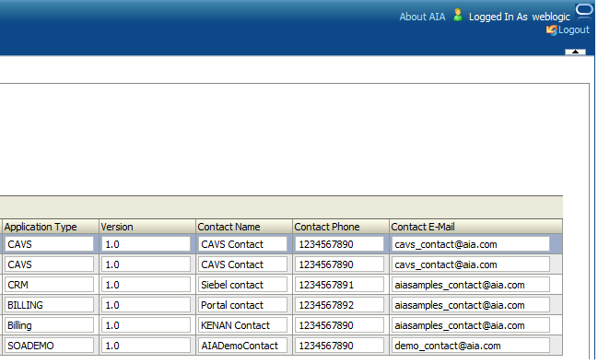Viewport: 598px width, 364px height.
Task: Click the mixed-case 'Billing' application type field
Action: 49,325
